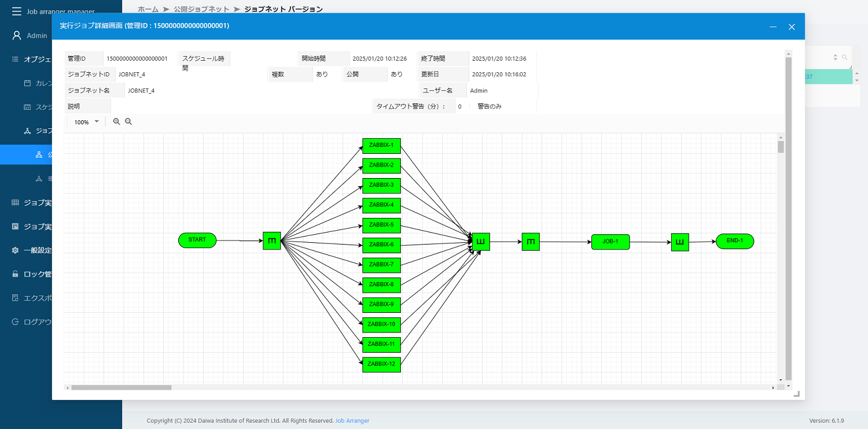The image size is (868, 429).
Task: Click the zoom out magnifier icon
Action: coord(128,121)
